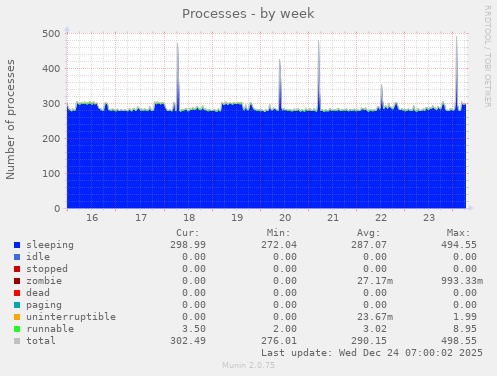This screenshot has width=497, height=376.
Task: Click the x-axis day label 21
Action: [333, 218]
